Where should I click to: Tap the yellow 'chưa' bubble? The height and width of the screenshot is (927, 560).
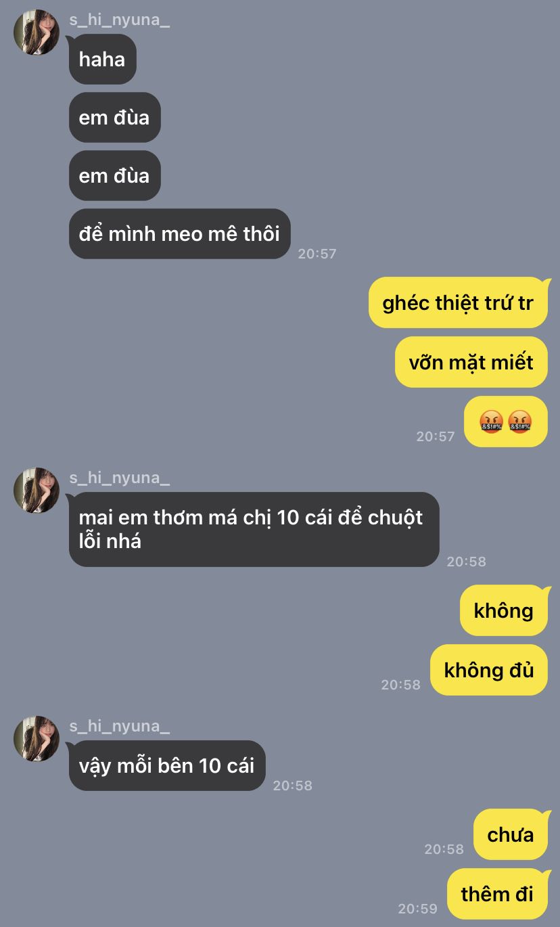(x=511, y=835)
